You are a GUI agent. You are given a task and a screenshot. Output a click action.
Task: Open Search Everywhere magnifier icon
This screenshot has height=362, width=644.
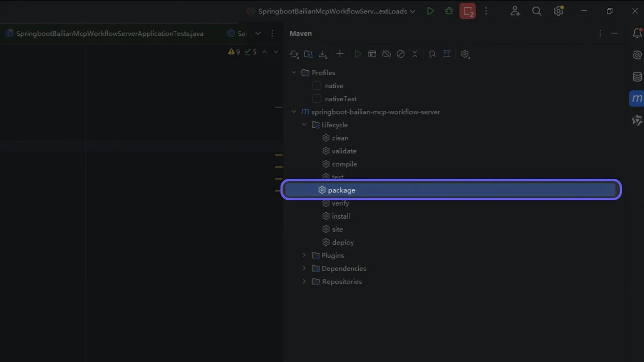click(x=537, y=11)
